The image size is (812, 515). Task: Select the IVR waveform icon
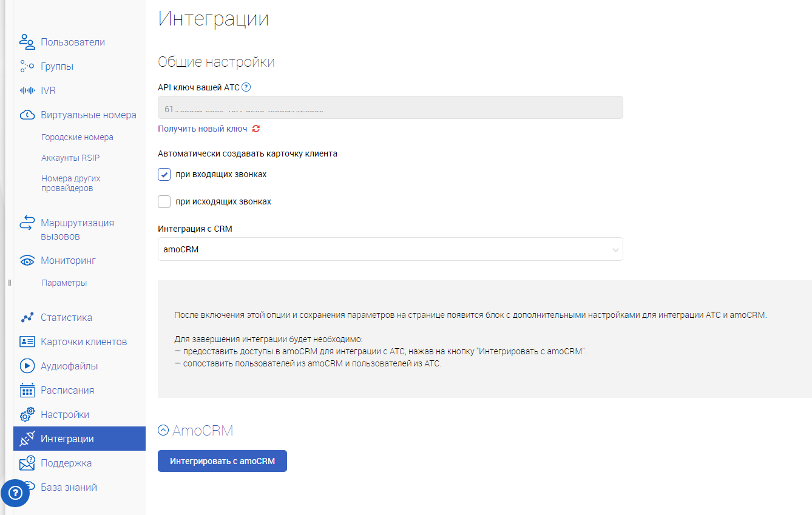(x=27, y=90)
